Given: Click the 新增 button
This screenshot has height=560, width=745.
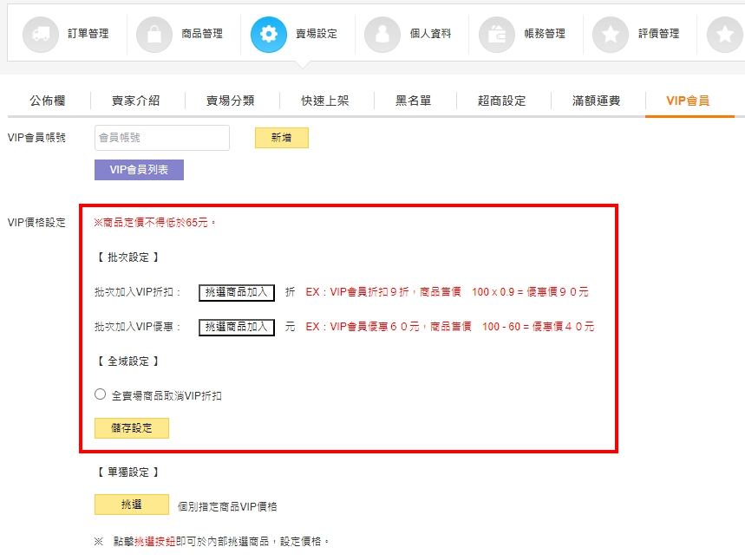Looking at the screenshot, I should 282,138.
